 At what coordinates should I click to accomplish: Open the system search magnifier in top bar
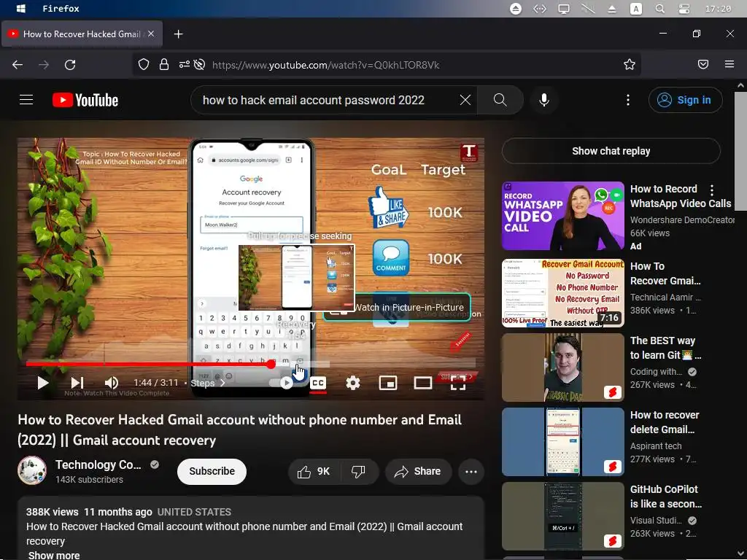[659, 9]
